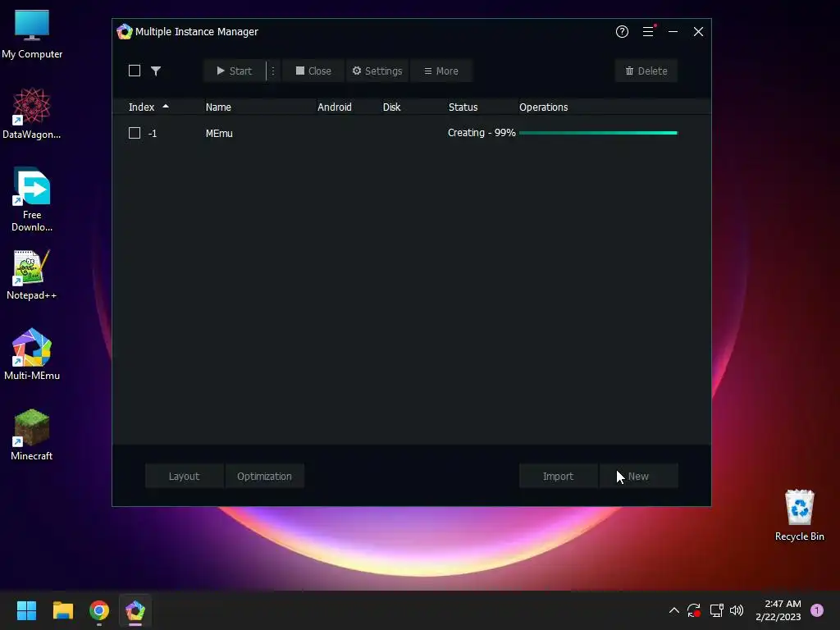
Task: Open the Optimization button
Action: click(x=265, y=477)
